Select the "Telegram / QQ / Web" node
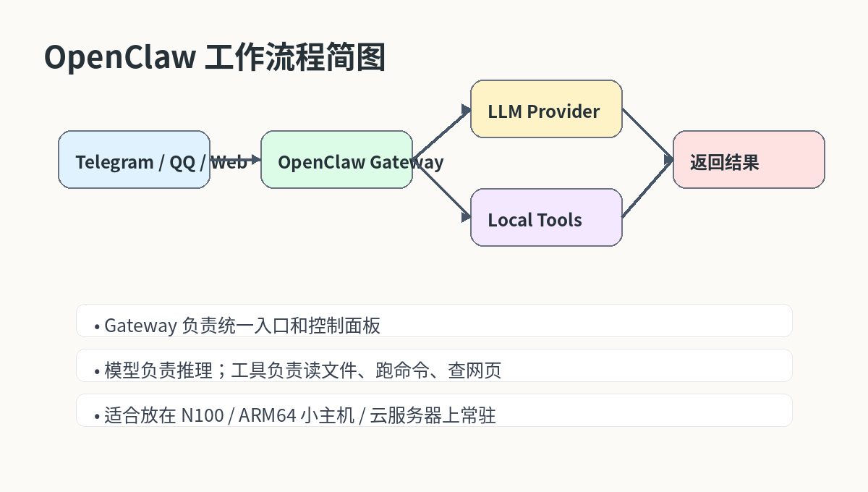Viewport: 868px width, 492px height. (x=135, y=160)
